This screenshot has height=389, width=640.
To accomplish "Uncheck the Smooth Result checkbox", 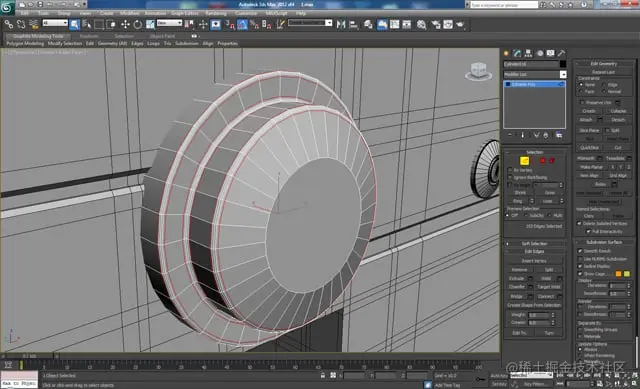I will click(x=580, y=251).
